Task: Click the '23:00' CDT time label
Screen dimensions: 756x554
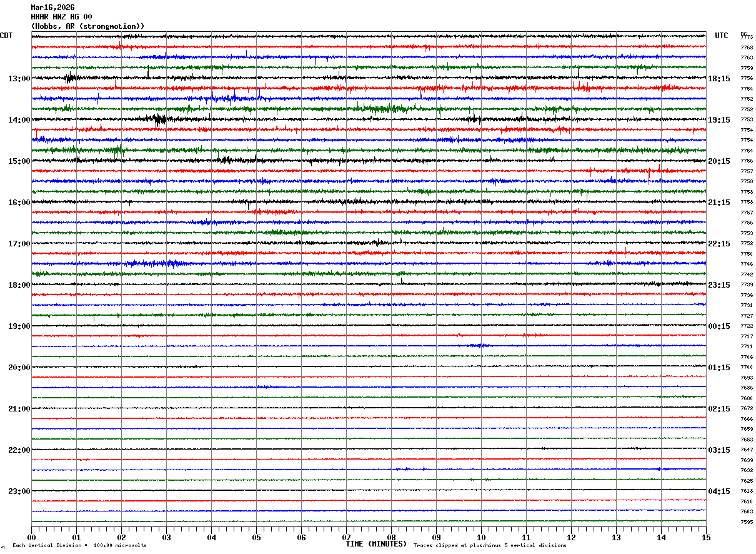Action: point(19,491)
